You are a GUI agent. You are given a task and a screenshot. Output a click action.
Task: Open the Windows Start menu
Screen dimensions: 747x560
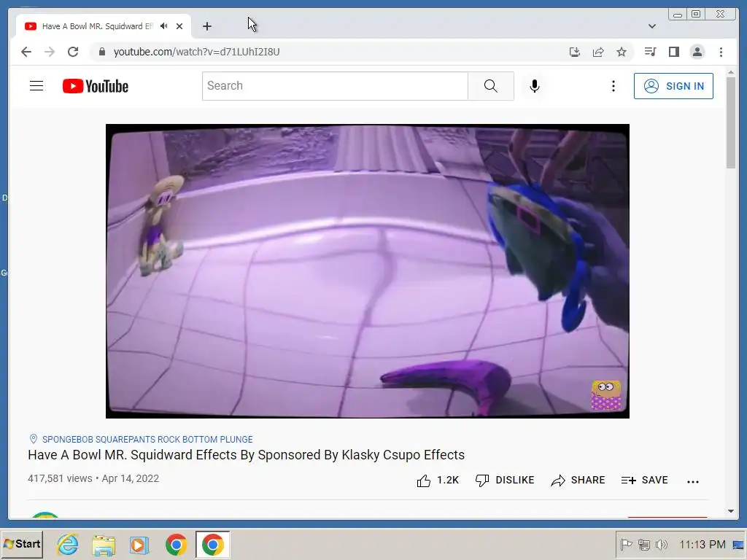22,544
